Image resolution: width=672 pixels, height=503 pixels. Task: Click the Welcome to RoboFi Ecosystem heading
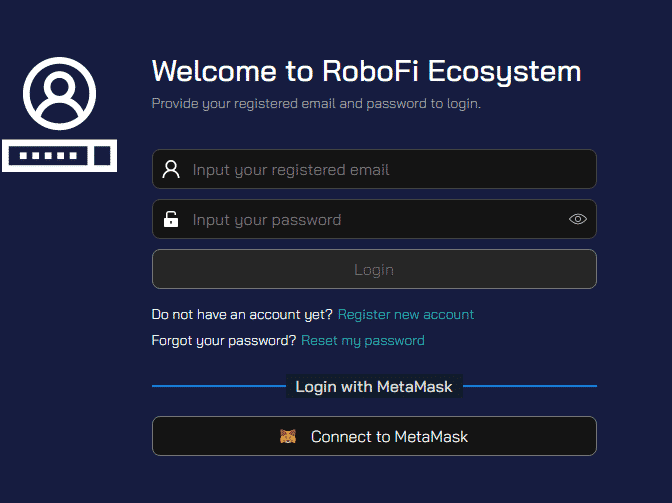(366, 71)
